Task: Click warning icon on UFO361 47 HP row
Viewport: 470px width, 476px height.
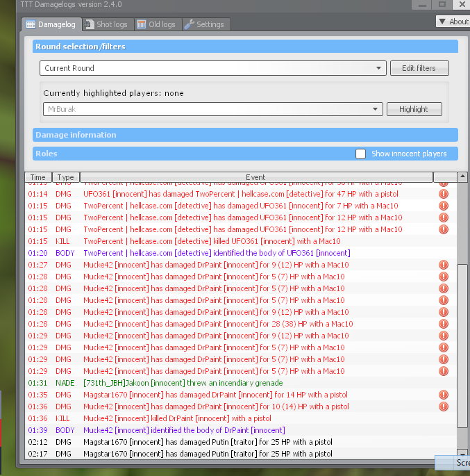Action: pos(444,194)
